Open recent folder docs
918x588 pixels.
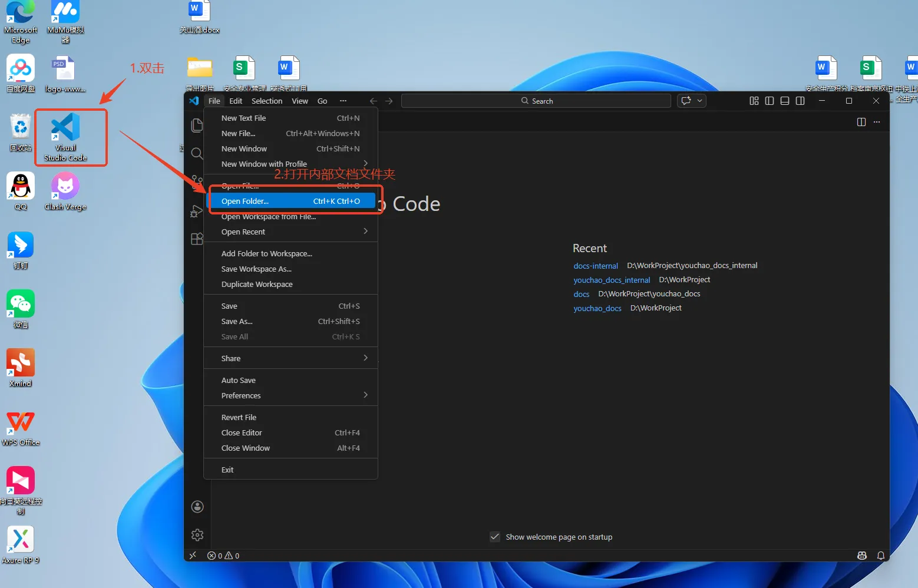point(582,294)
